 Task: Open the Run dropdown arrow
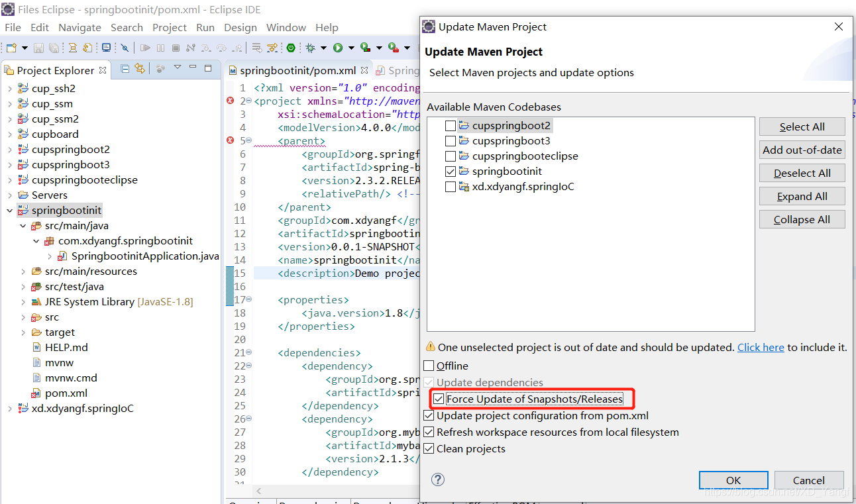pyautogui.click(x=351, y=48)
